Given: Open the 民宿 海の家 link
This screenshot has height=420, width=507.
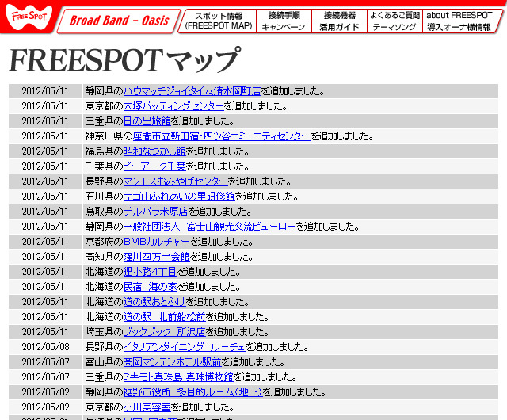Looking at the screenshot, I should click(x=150, y=287).
